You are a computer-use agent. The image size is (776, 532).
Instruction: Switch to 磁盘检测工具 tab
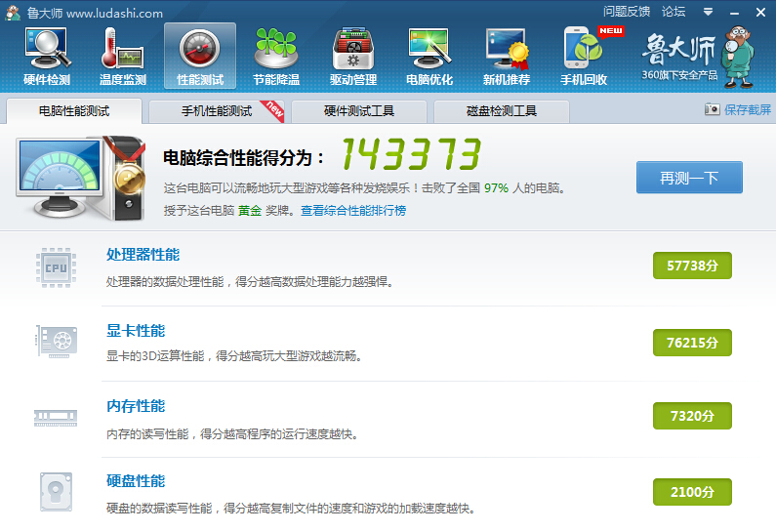coord(502,111)
